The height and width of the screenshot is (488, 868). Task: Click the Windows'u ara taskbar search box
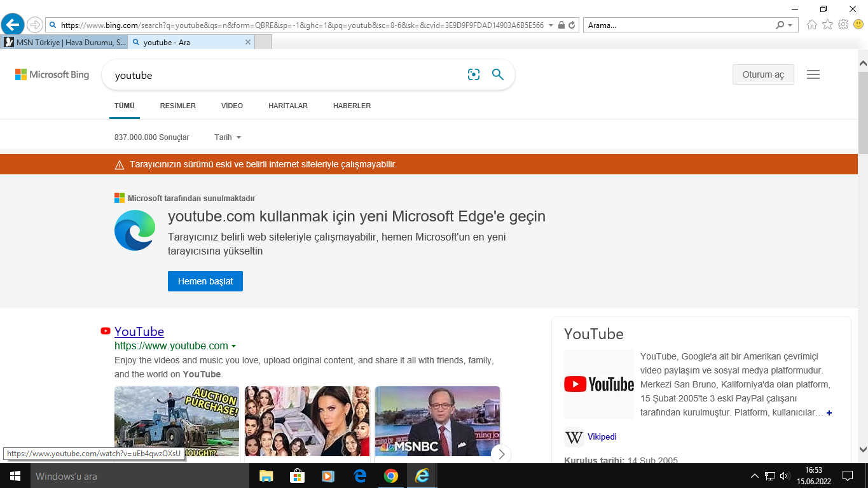139,476
